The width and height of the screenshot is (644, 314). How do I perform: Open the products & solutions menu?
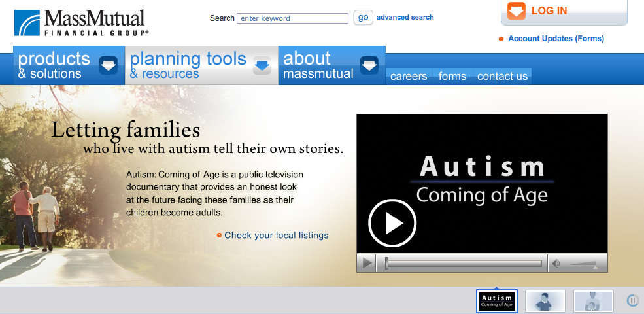pyautogui.click(x=69, y=65)
